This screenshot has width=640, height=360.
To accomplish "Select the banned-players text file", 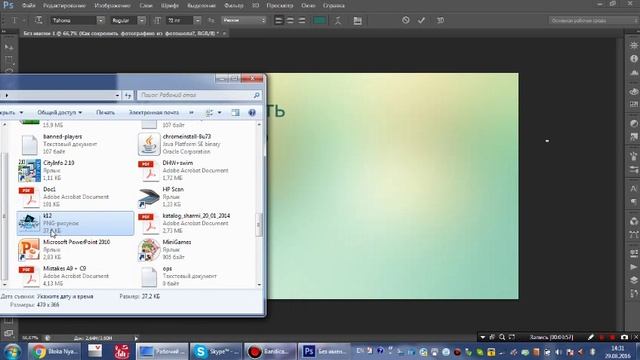I will coord(75,144).
